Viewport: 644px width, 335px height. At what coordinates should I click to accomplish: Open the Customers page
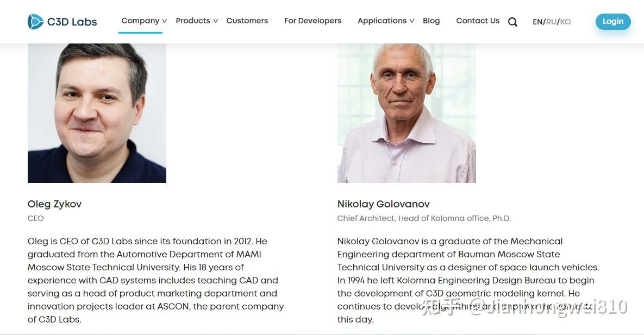tap(247, 21)
